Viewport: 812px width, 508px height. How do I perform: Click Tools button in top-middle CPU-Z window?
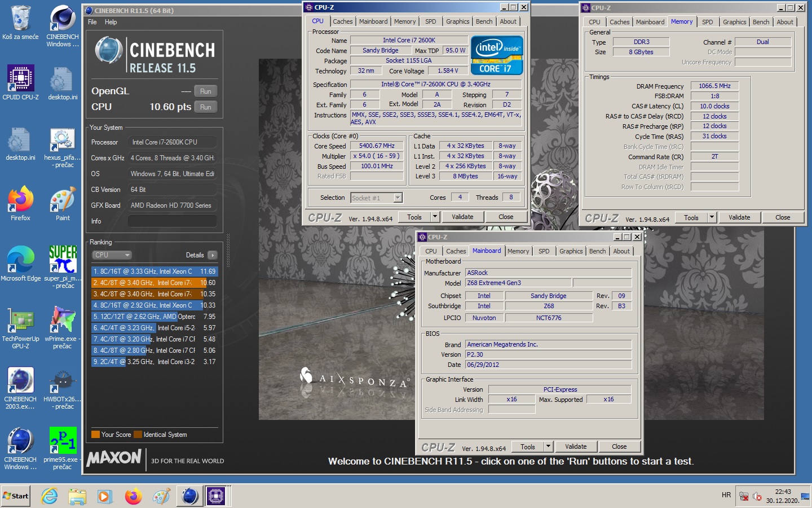(x=414, y=217)
